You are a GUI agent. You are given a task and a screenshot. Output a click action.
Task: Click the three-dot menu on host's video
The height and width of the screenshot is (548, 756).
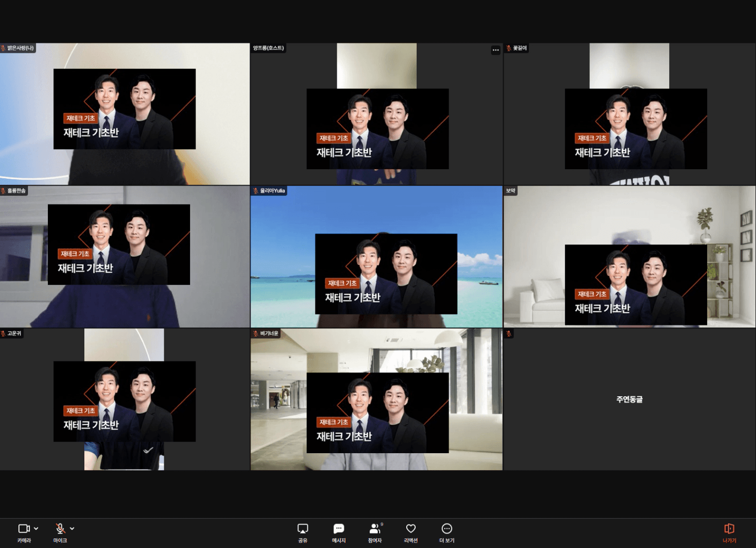(x=496, y=50)
